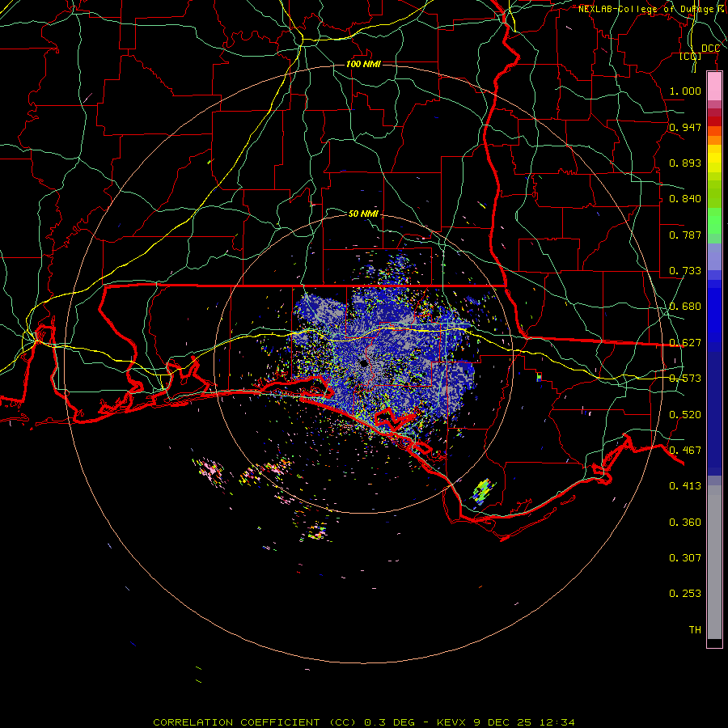Click the 0.573 legend value
Image resolution: width=728 pixels, height=728 pixels.
pos(685,379)
